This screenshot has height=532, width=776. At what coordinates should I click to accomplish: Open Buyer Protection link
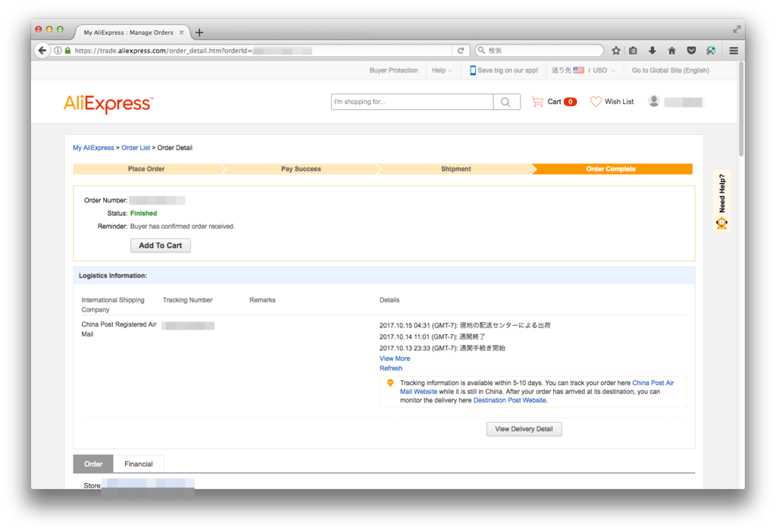[393, 70]
